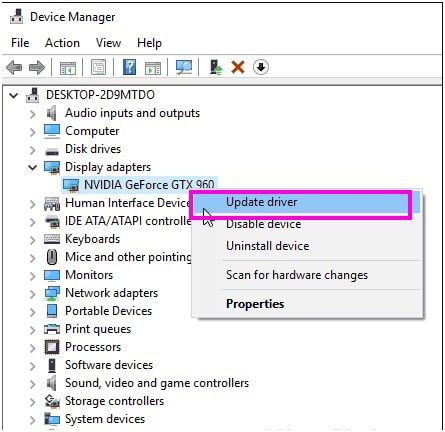
Task: Open the View menu
Action: tap(108, 43)
